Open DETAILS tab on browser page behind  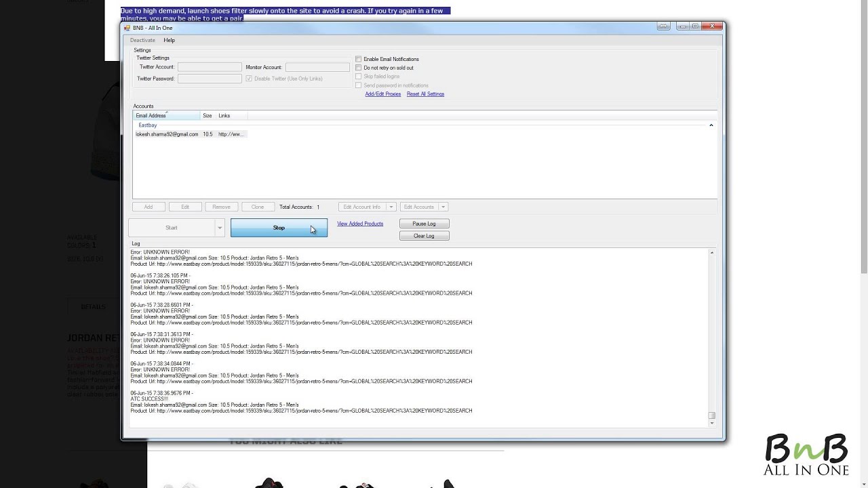tap(93, 307)
